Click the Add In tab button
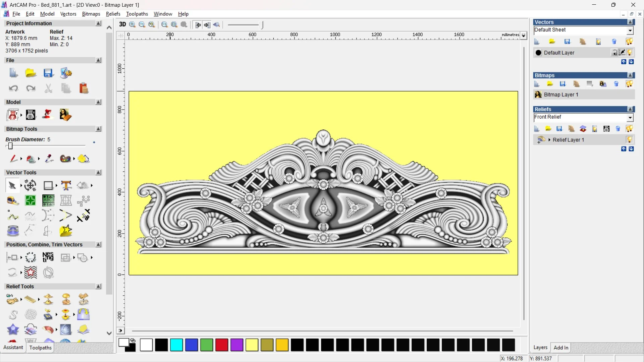 click(561, 348)
